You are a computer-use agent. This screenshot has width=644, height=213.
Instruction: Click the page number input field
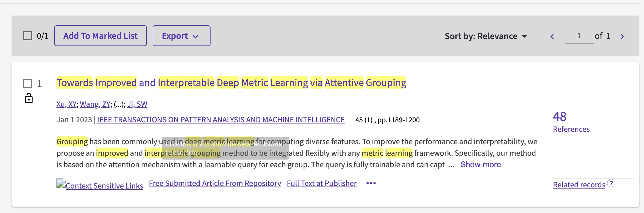[579, 36]
